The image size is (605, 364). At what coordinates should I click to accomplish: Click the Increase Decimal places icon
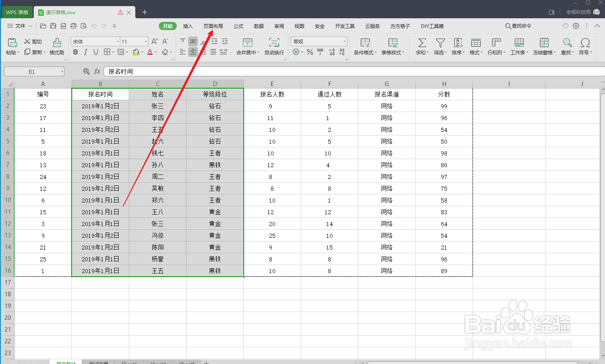pyautogui.click(x=332, y=52)
